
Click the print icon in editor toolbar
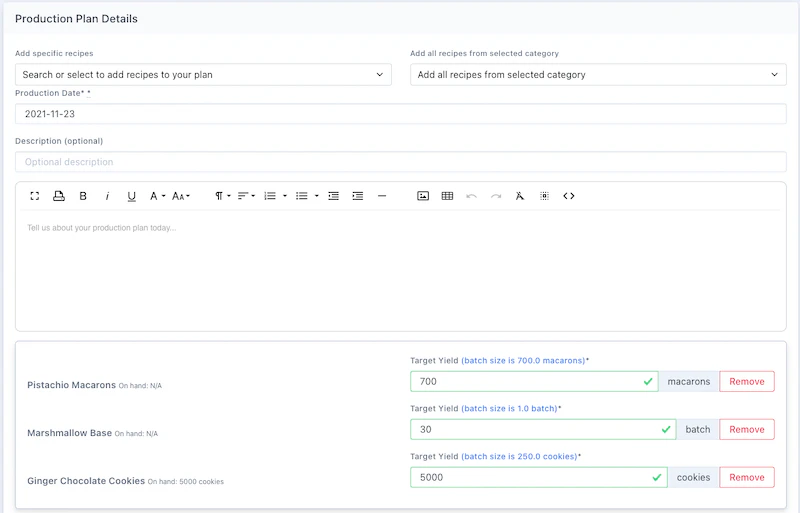(x=59, y=196)
